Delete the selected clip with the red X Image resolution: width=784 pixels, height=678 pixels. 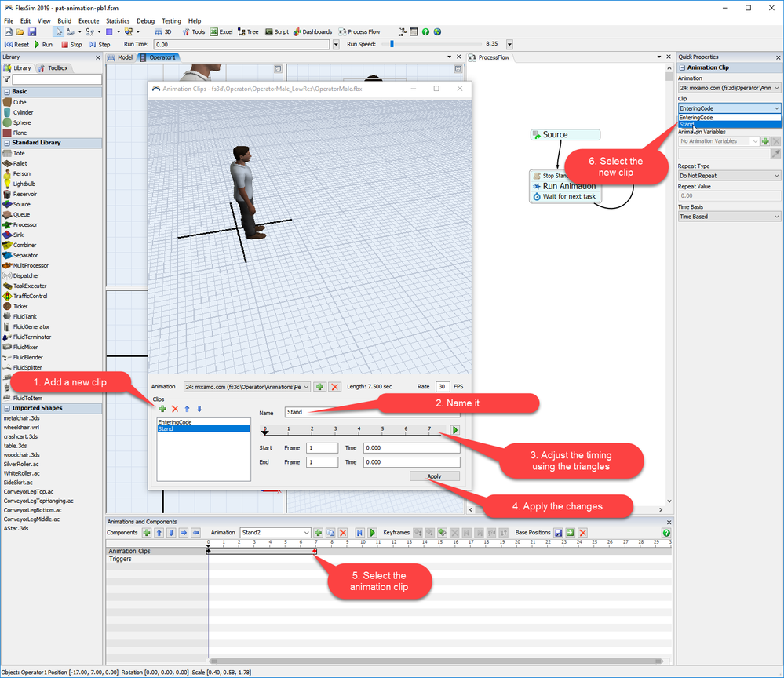(175, 409)
